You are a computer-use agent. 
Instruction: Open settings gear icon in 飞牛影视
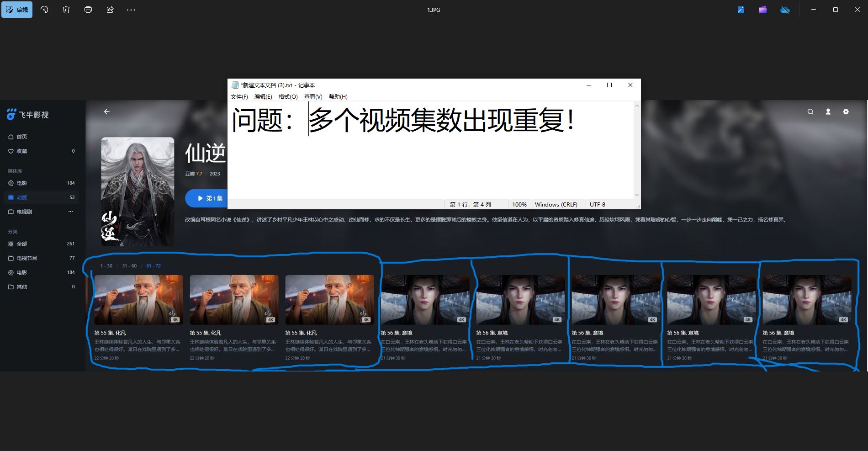[x=846, y=111]
